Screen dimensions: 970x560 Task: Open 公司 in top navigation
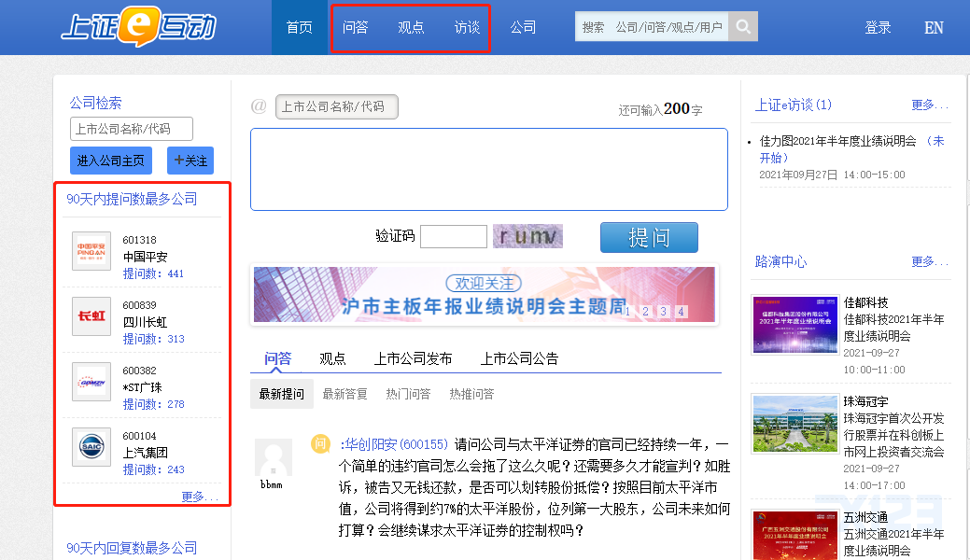point(523,27)
